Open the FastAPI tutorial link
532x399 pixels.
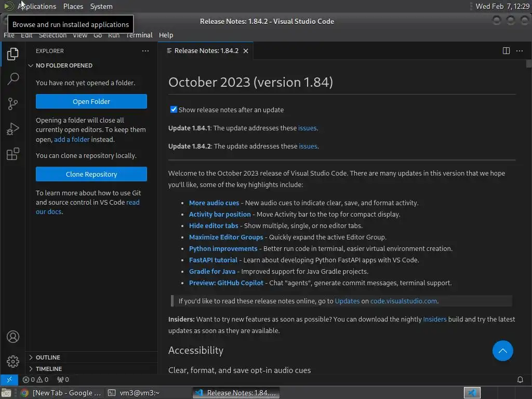click(x=213, y=260)
